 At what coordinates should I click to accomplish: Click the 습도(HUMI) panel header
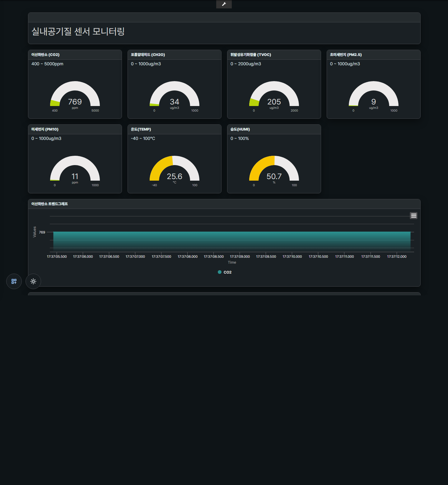pos(274,129)
